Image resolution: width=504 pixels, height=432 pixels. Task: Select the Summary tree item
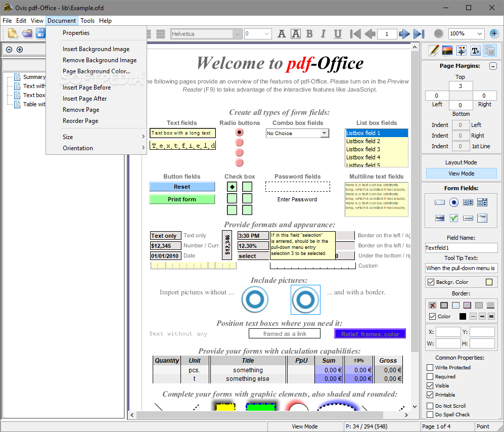(x=34, y=77)
